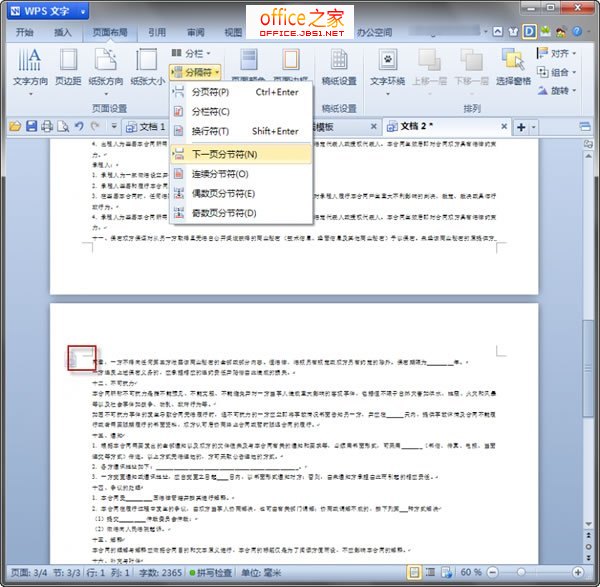Click zoom in plus button
This screenshot has height=587, width=600.
pyautogui.click(x=578, y=572)
